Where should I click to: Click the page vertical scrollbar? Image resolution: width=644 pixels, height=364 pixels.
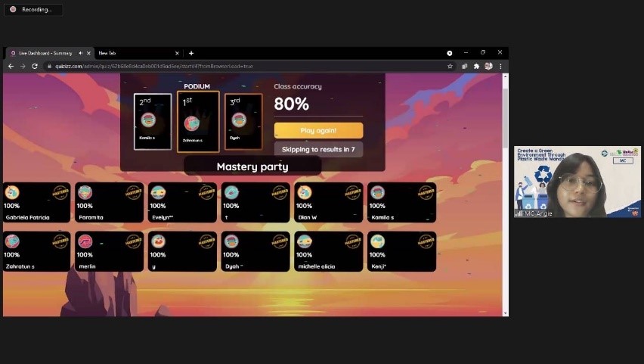505,194
